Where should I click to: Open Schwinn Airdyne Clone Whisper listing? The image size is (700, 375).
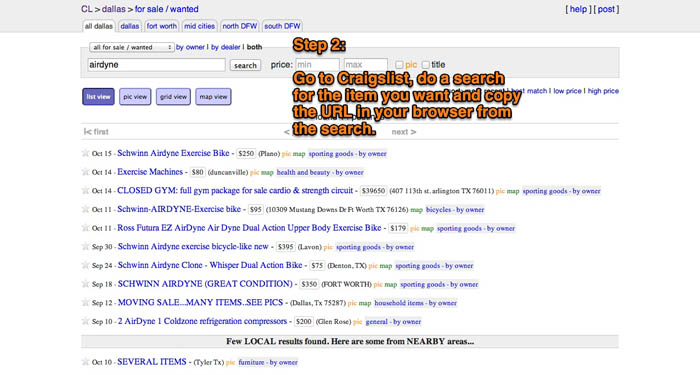coord(210,265)
